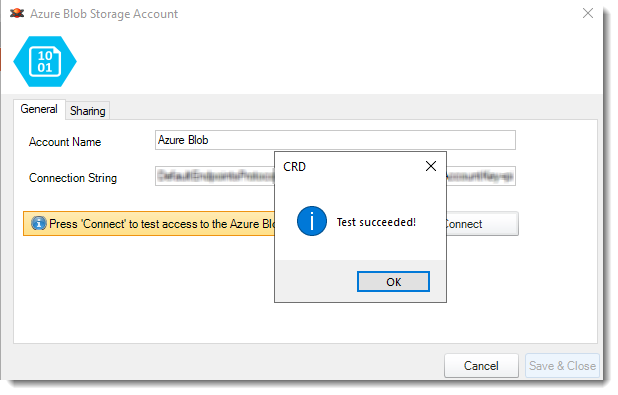Click the 'Test succeeded!' message text

pos(376,222)
